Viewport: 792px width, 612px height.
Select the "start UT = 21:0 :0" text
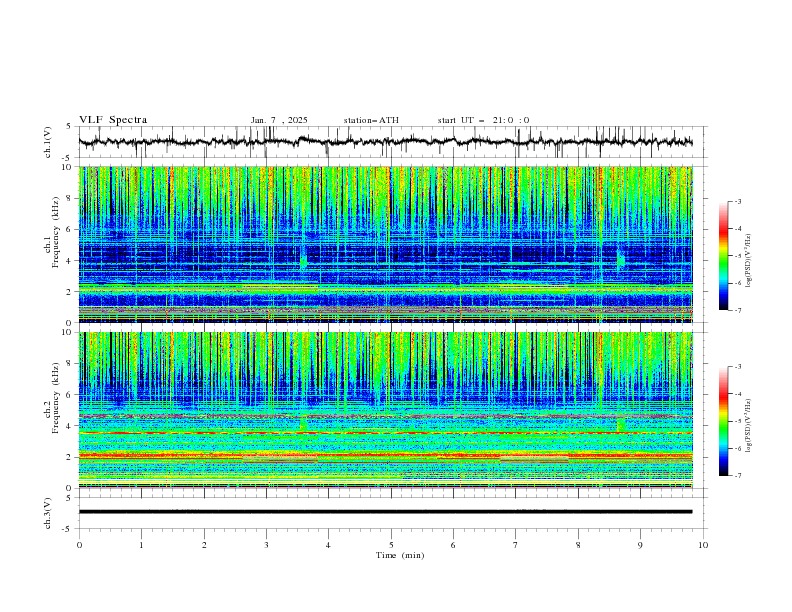[x=483, y=120]
